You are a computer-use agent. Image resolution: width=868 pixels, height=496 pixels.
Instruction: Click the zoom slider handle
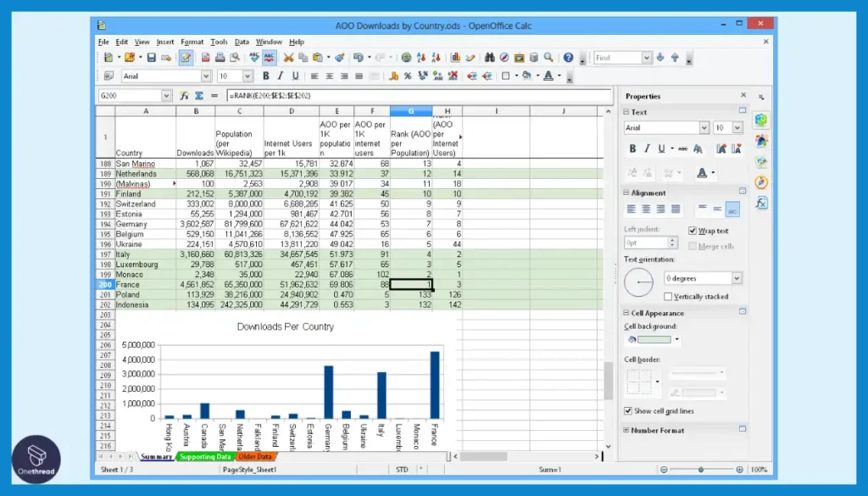(701, 470)
